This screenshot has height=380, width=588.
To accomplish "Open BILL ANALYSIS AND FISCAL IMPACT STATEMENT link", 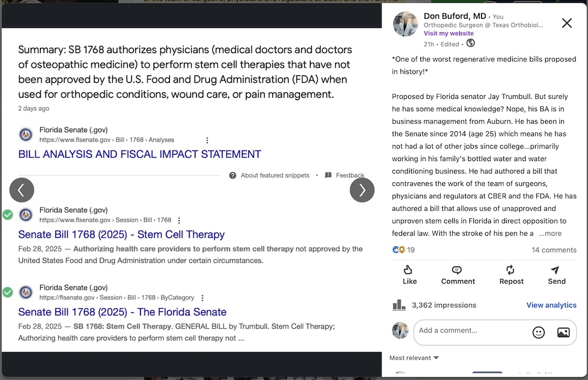I will [139, 154].
